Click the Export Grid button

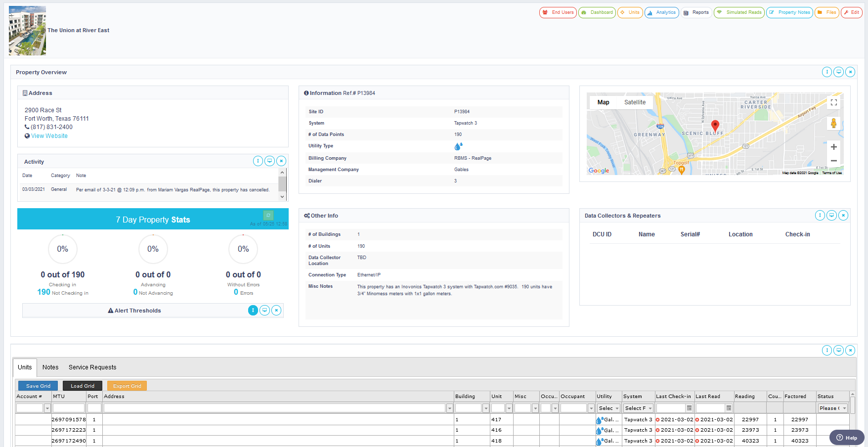(127, 386)
